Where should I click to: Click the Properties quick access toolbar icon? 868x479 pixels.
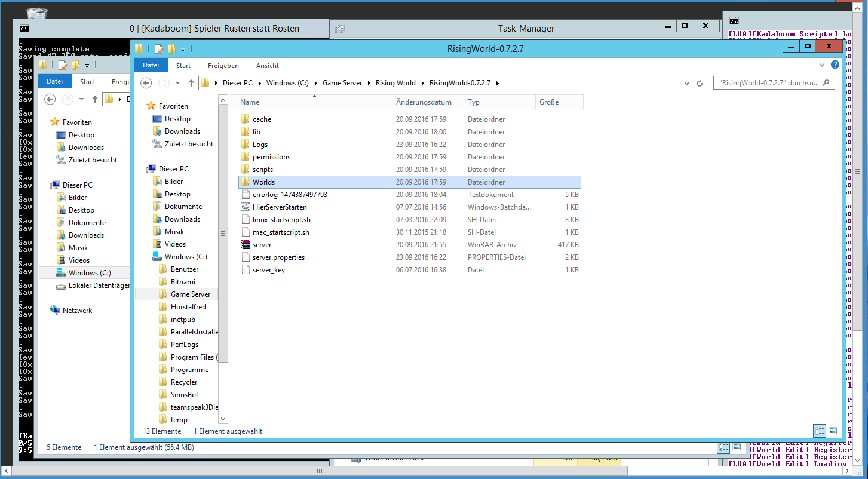[158, 49]
